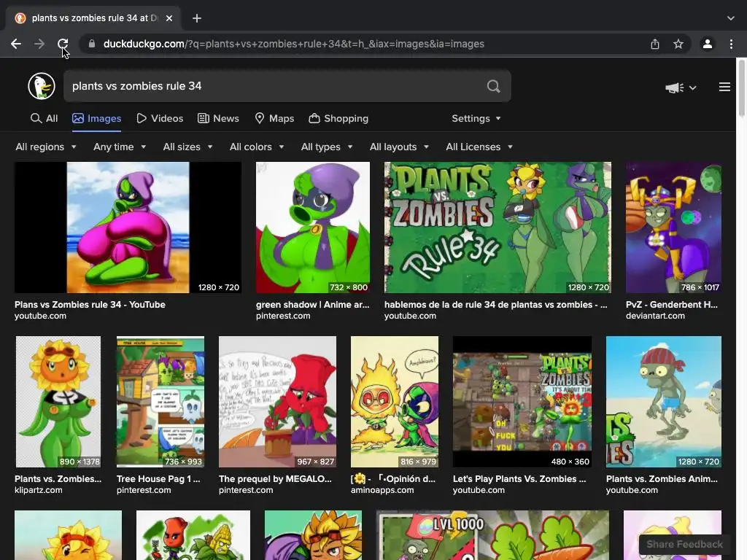Image resolution: width=747 pixels, height=560 pixels.
Task: Close the plants vs zombies browser tab
Action: [x=169, y=18]
